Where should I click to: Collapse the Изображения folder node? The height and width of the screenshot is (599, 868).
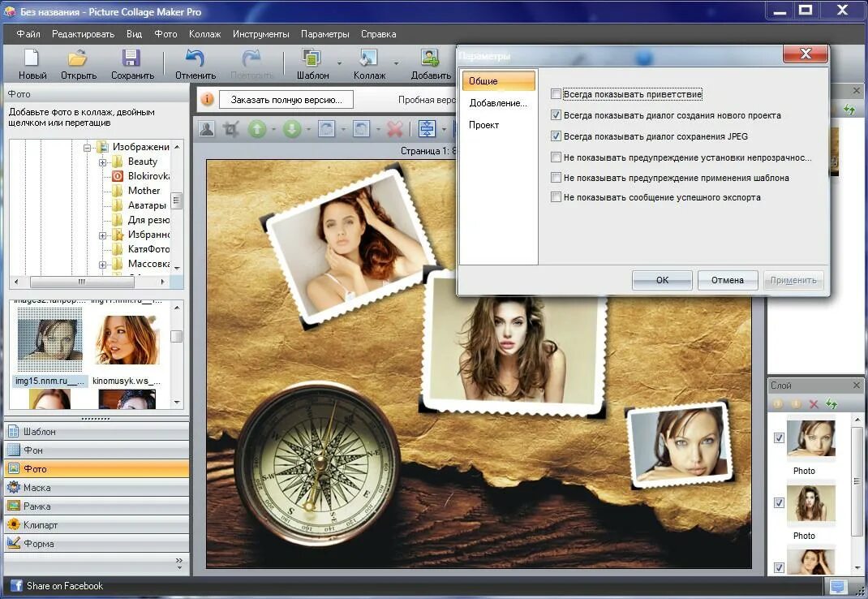click(x=87, y=148)
